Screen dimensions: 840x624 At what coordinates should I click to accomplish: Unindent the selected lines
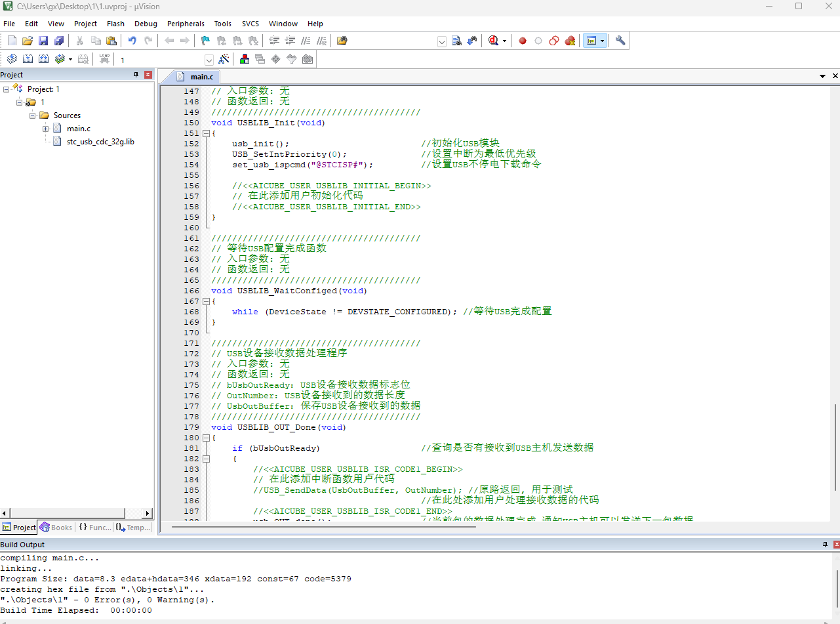[290, 41]
